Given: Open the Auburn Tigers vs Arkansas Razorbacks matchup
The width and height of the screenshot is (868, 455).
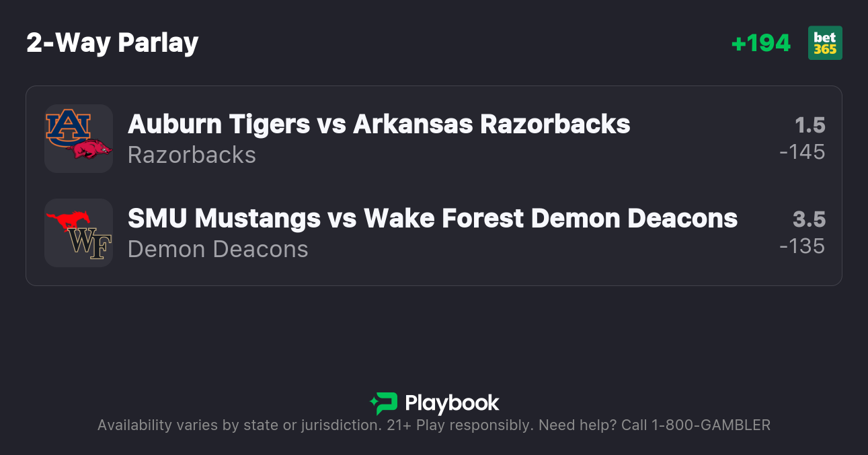Looking at the screenshot, I should [379, 124].
